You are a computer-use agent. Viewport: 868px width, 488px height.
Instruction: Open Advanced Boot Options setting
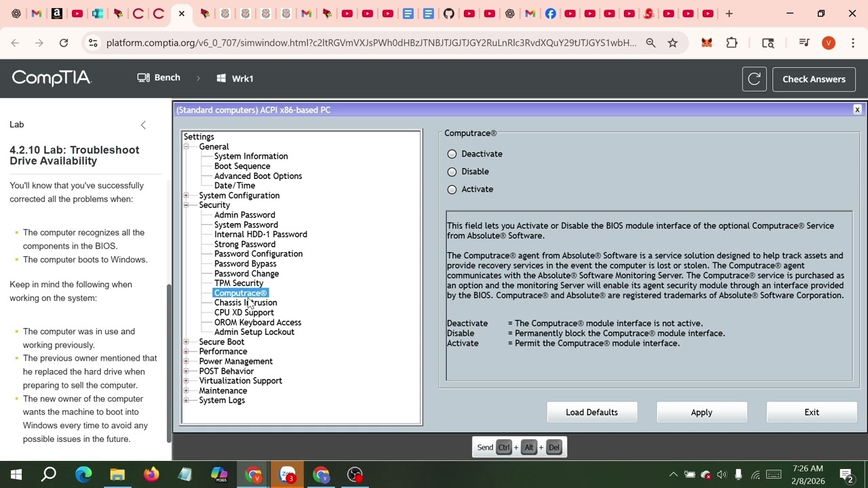tap(258, 176)
